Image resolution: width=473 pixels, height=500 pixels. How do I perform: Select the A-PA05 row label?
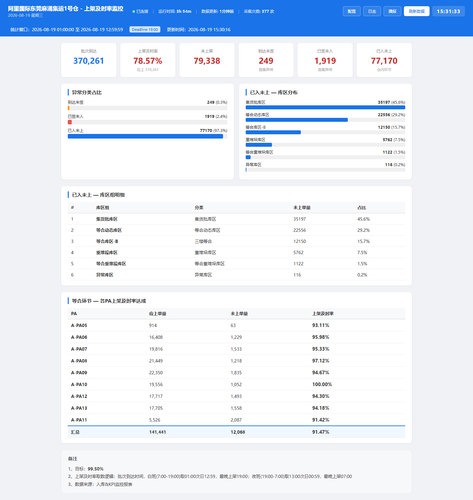(79, 325)
